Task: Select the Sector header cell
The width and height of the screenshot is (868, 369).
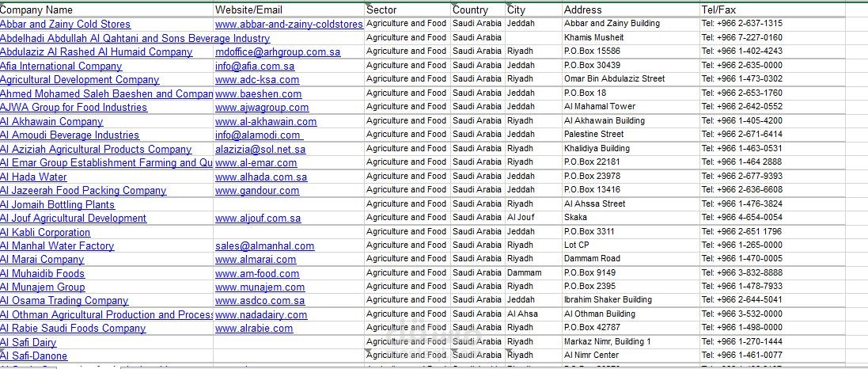Action: tap(407, 10)
